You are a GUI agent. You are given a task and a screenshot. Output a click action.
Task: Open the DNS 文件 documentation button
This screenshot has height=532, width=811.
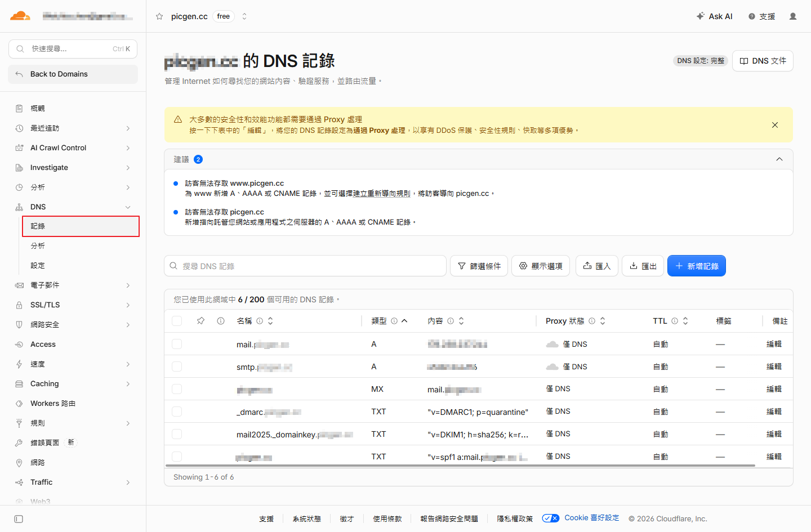[763, 61]
